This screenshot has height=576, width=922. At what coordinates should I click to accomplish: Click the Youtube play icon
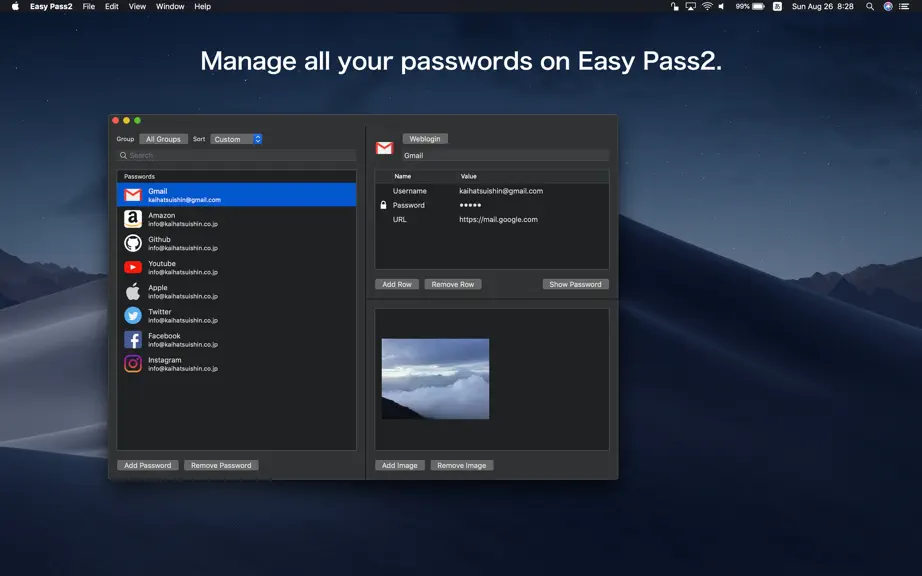(x=133, y=267)
